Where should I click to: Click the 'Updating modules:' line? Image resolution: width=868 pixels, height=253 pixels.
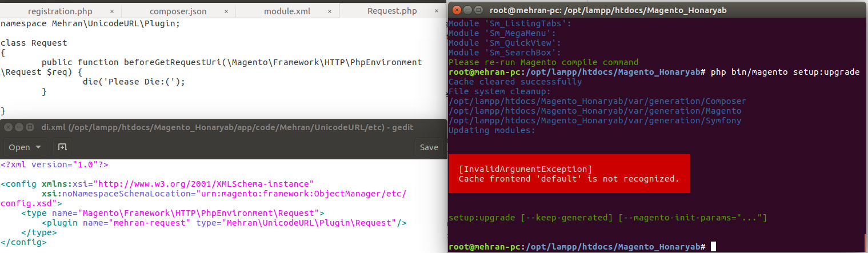(492, 130)
